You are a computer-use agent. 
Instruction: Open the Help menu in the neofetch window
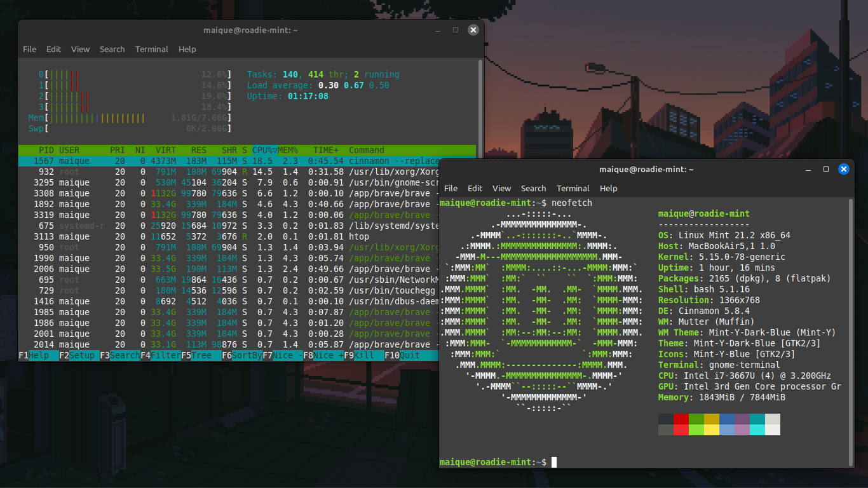pyautogui.click(x=609, y=188)
